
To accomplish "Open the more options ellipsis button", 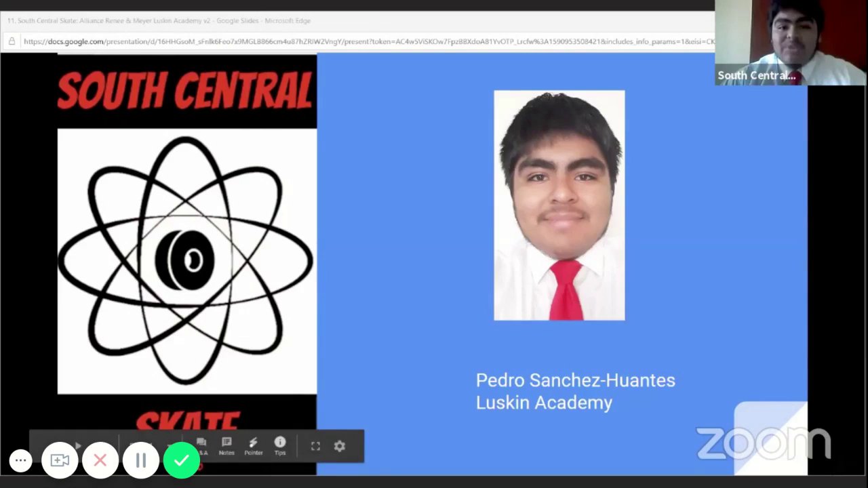I will pos(21,461).
